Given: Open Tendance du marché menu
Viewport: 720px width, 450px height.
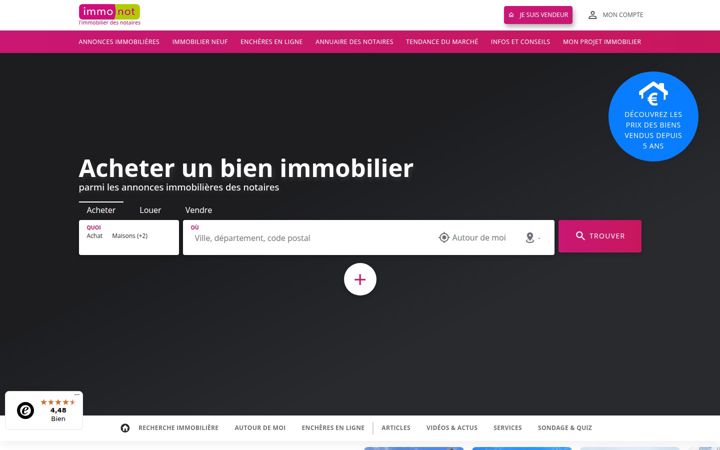Looking at the screenshot, I should coord(442,42).
